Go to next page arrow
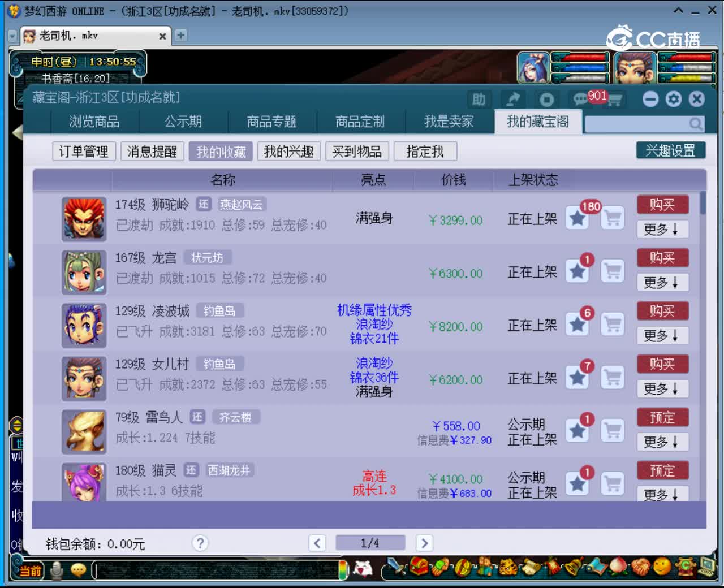The height and width of the screenshot is (588, 724). tap(424, 543)
